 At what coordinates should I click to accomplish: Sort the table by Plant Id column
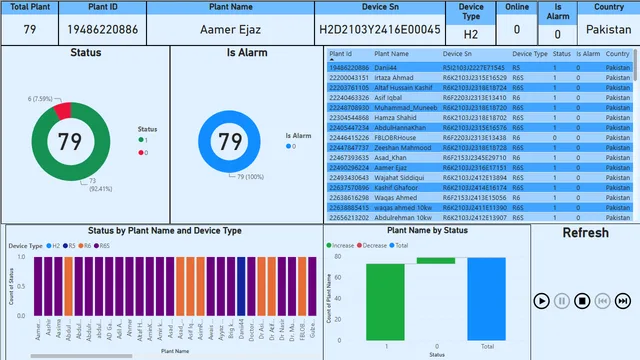340,54
